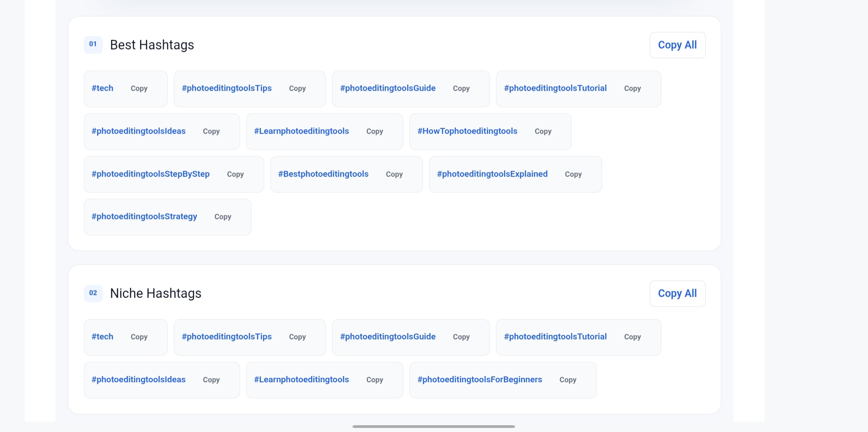Click the 02 section number badge

tap(93, 293)
